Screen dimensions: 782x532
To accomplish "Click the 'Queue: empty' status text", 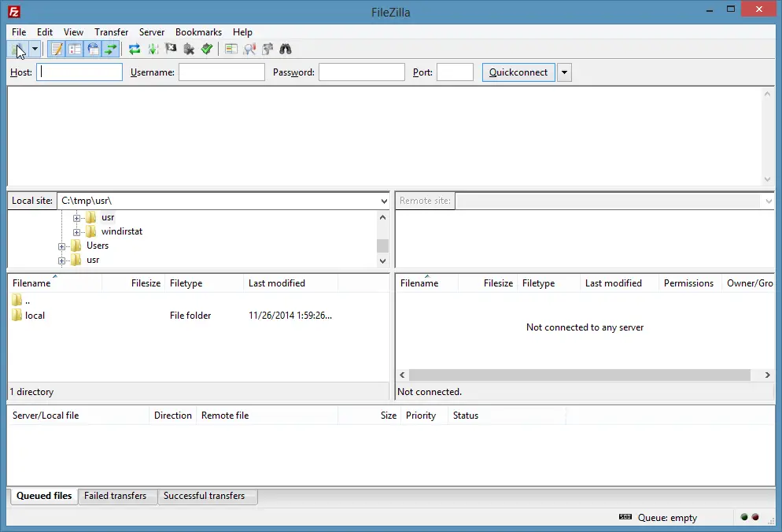I will click(x=667, y=518).
